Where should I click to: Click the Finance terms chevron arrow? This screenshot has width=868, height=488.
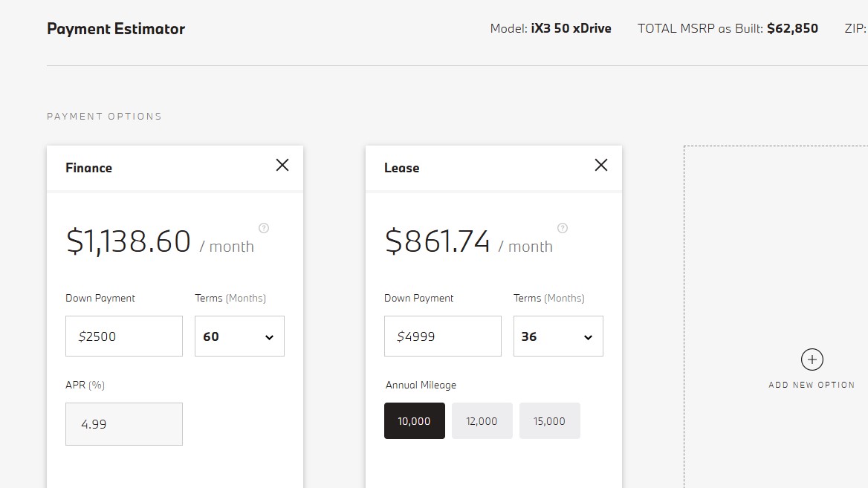270,337
